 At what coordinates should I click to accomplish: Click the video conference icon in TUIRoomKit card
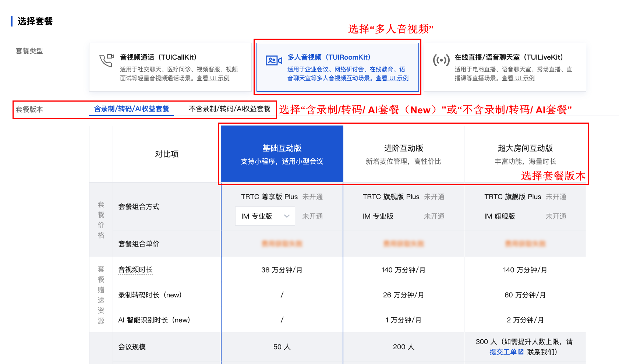click(274, 60)
